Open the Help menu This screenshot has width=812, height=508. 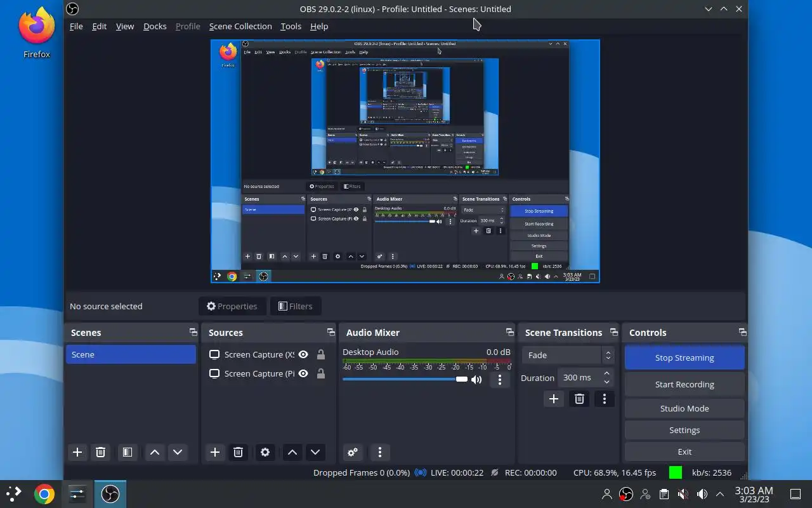coord(319,26)
